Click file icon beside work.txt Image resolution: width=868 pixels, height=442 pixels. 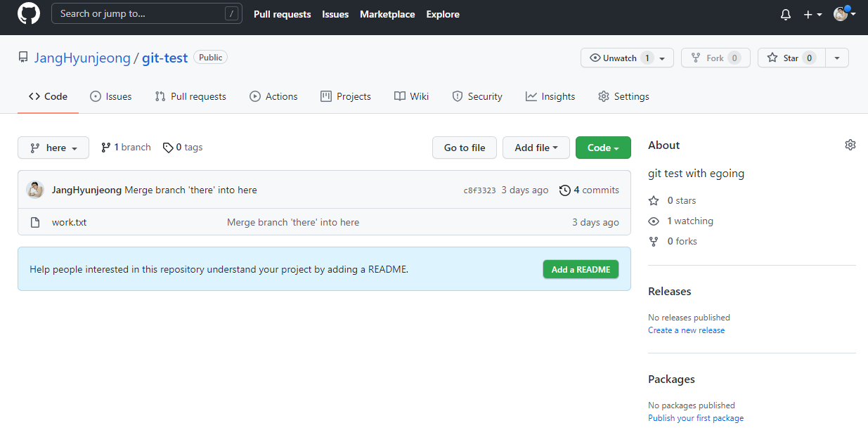coord(35,222)
